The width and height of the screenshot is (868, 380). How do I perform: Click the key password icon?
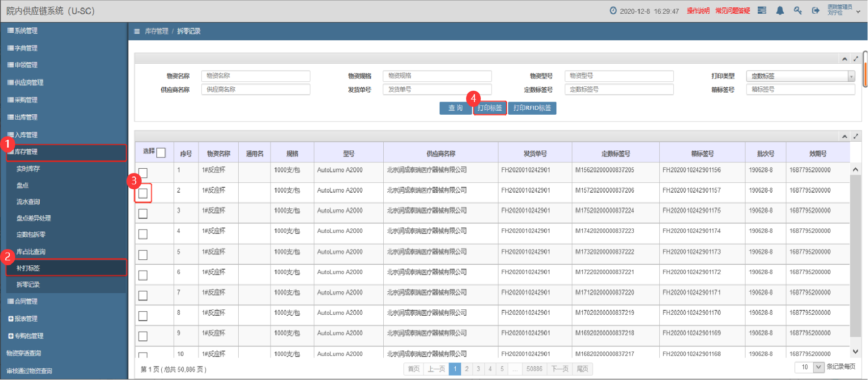pos(798,10)
